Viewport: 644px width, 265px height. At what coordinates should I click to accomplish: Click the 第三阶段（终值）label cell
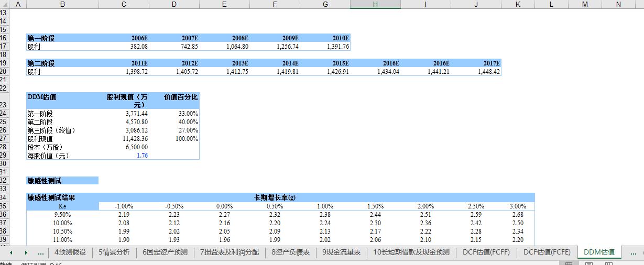pyautogui.click(x=62, y=130)
